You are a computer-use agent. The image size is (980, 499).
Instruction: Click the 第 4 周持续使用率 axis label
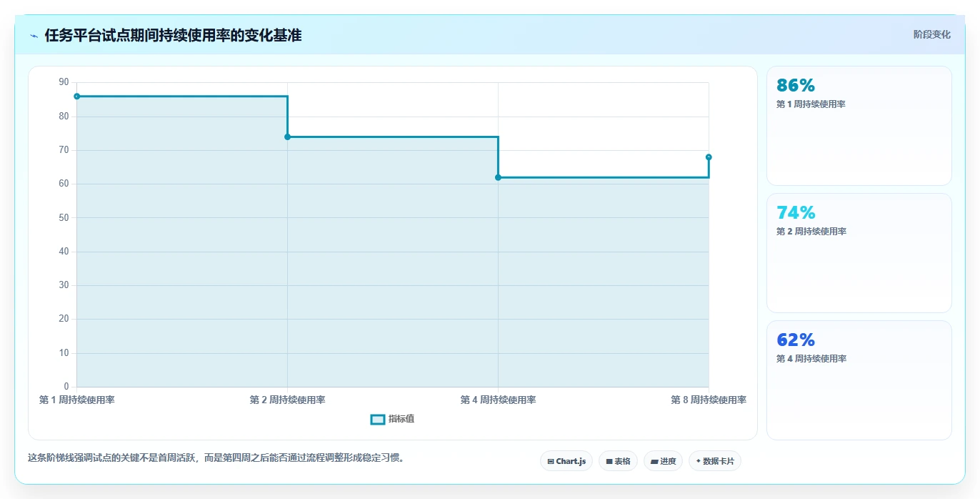pyautogui.click(x=498, y=400)
